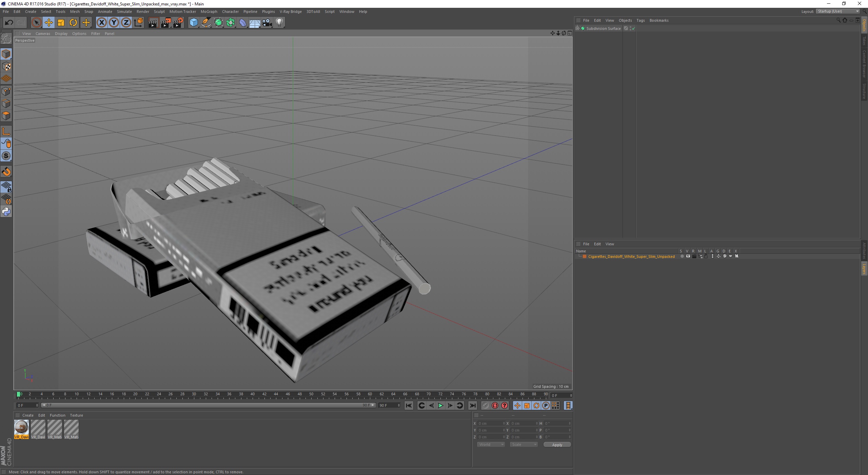Viewport: 868px width, 475px height.
Task: Click the Apply button
Action: (x=557, y=444)
